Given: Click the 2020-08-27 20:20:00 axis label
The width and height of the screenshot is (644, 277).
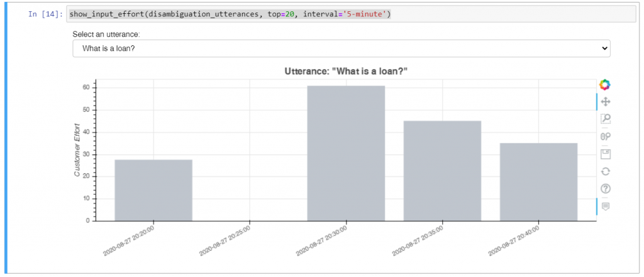Looking at the screenshot, I should pyautogui.click(x=128, y=240).
